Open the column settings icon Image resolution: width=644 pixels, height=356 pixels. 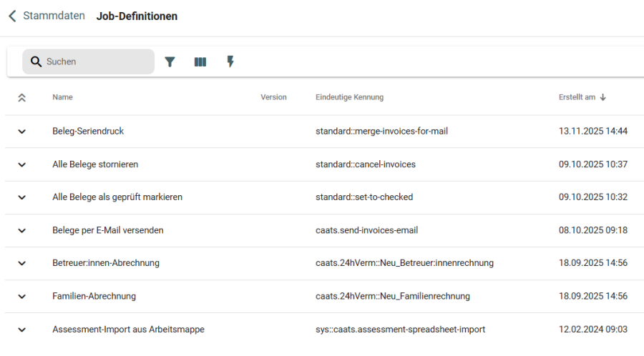[200, 62]
